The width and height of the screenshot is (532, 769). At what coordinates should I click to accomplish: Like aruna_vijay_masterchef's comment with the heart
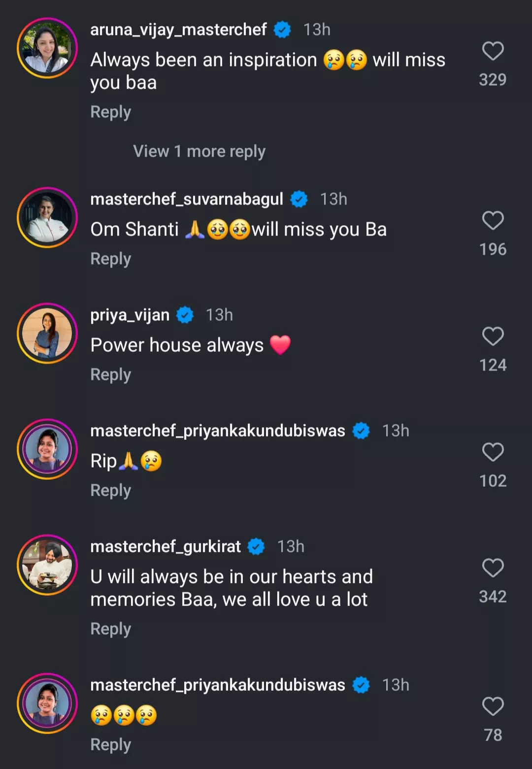tap(493, 51)
